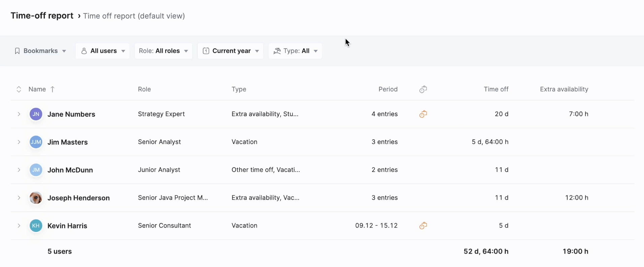
Task: Change the Current year date filter
Action: click(230, 51)
